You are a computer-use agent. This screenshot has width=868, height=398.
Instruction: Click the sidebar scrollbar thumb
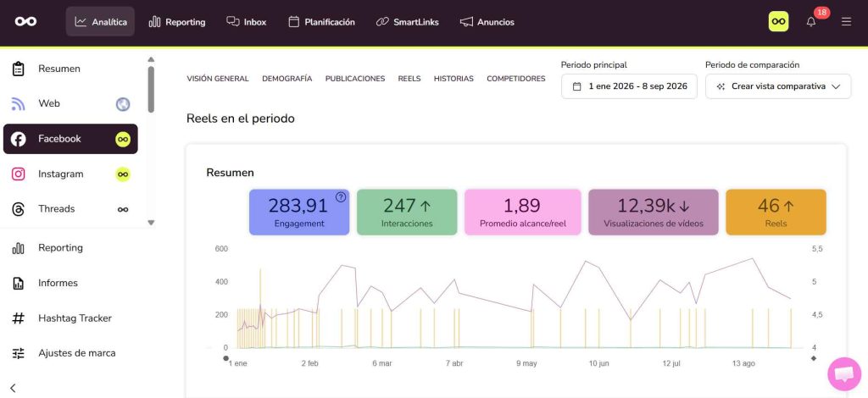click(x=151, y=90)
